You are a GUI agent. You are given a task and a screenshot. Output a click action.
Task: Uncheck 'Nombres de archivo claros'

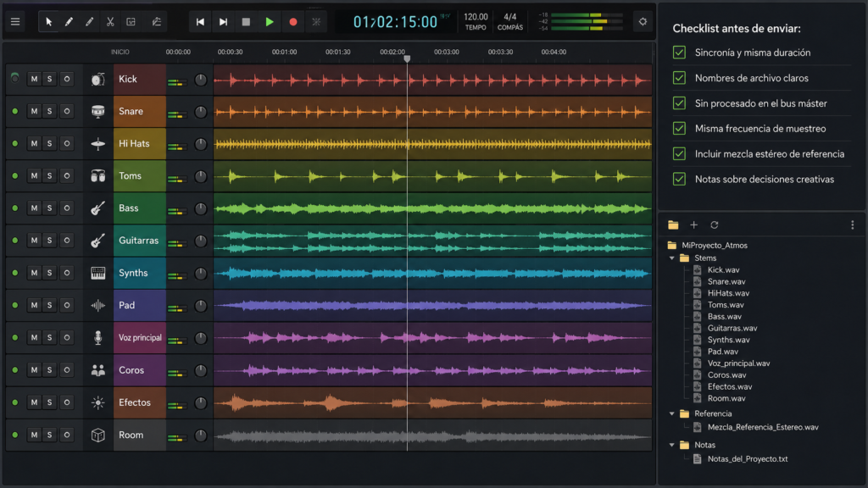tap(679, 78)
